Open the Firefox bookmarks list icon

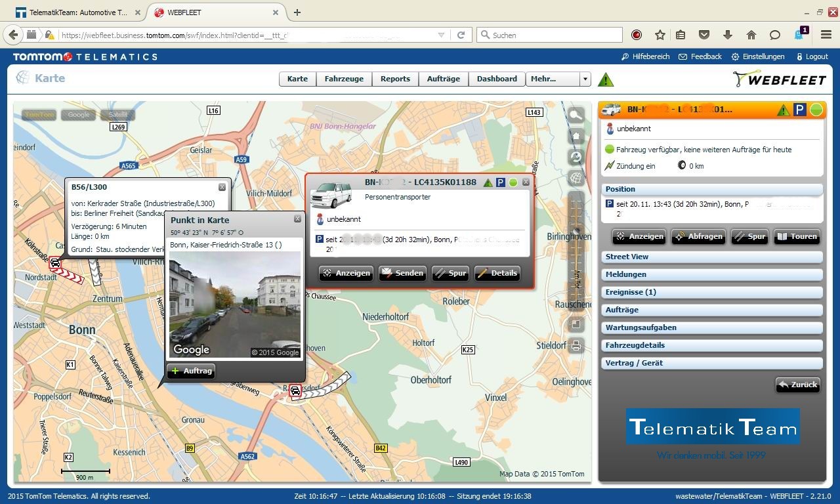click(x=681, y=35)
